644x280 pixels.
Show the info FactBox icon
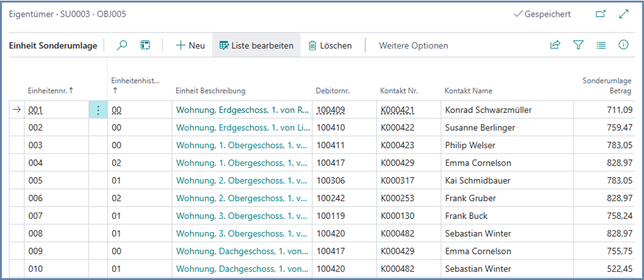coord(623,45)
